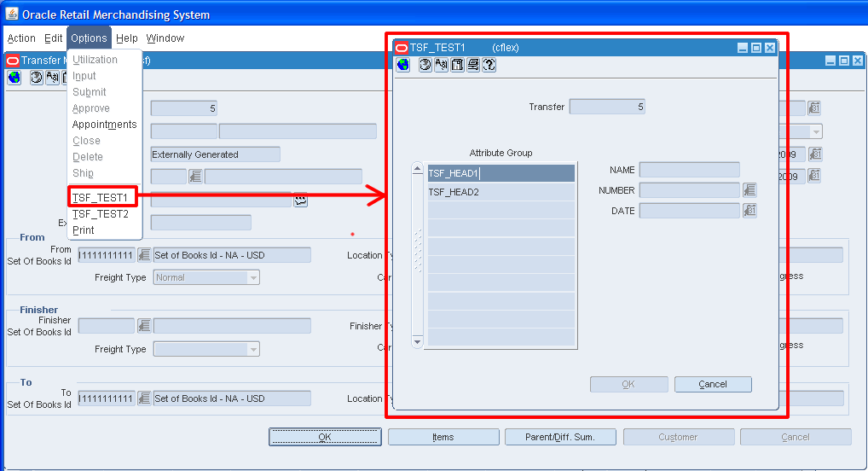This screenshot has height=471, width=868.
Task: Open the From Freight Type Normal dropdown
Action: [x=253, y=277]
